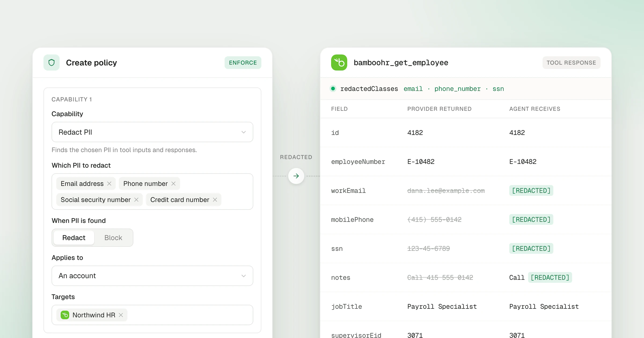This screenshot has height=338, width=644.
Task: Click the green arrow circle under REDACTED
Action: point(296,176)
